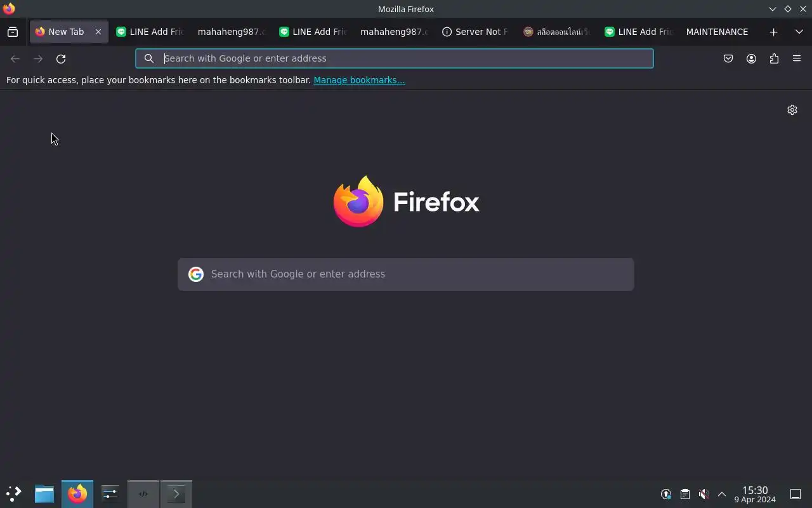Go back one page
This screenshot has width=812, height=508.
point(15,58)
